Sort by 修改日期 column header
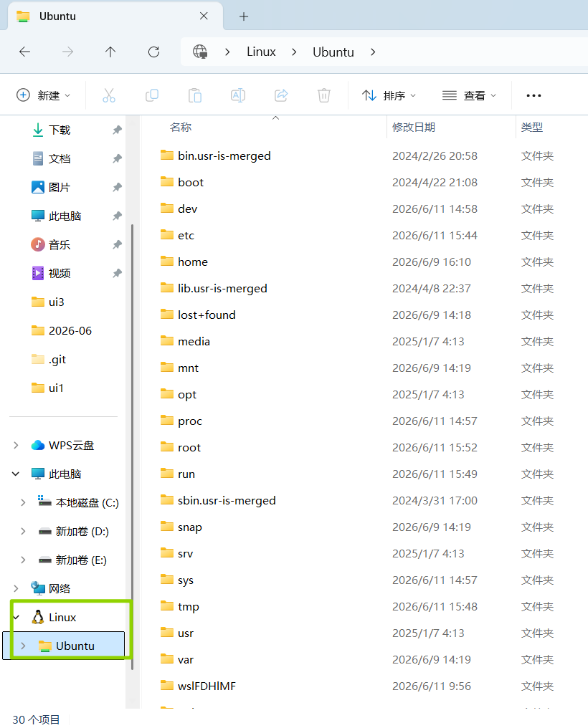 413,128
